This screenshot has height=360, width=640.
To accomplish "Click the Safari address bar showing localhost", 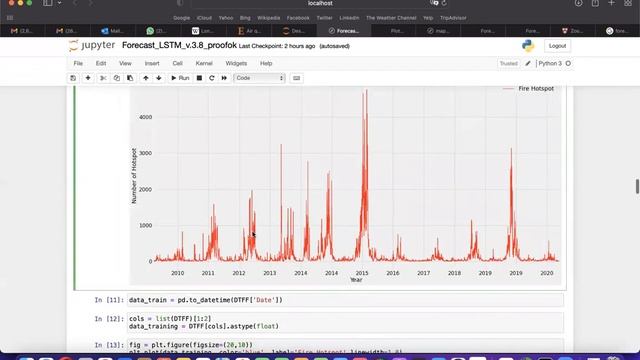I will [320, 3].
